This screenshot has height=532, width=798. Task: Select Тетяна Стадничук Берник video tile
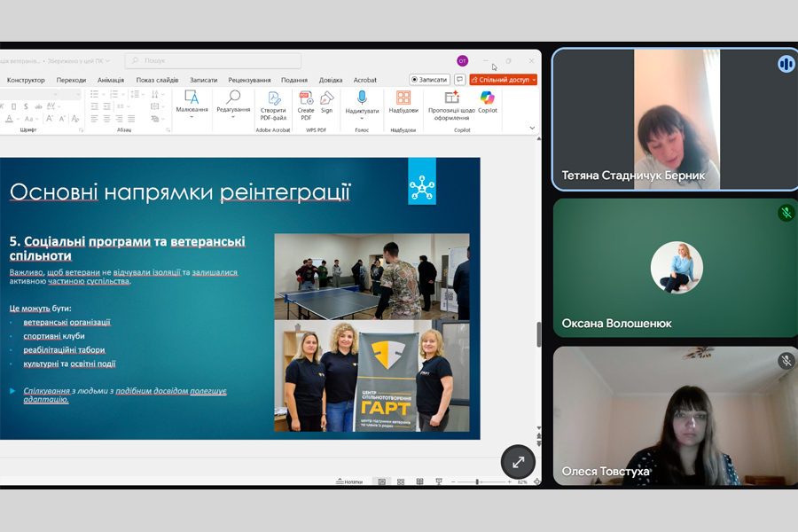[x=675, y=119]
